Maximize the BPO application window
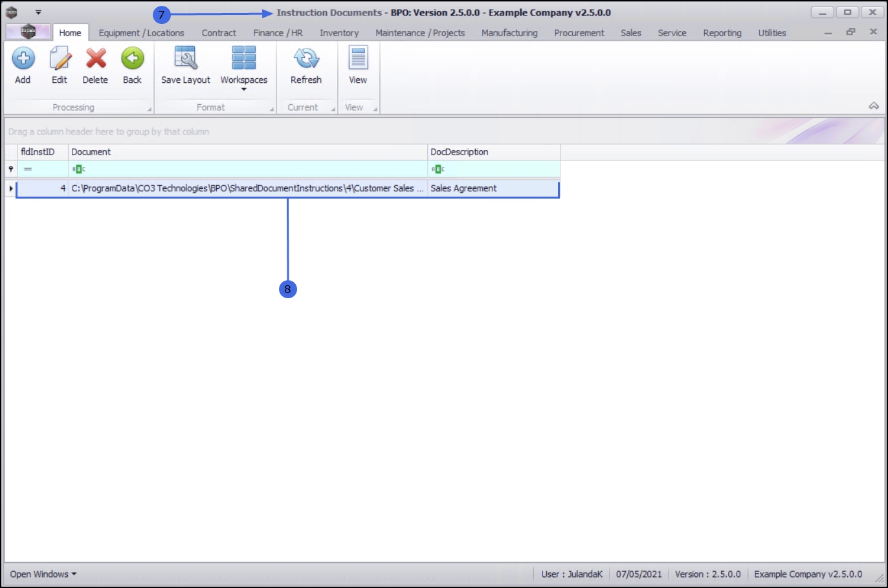This screenshot has height=588, width=888. 847,12
